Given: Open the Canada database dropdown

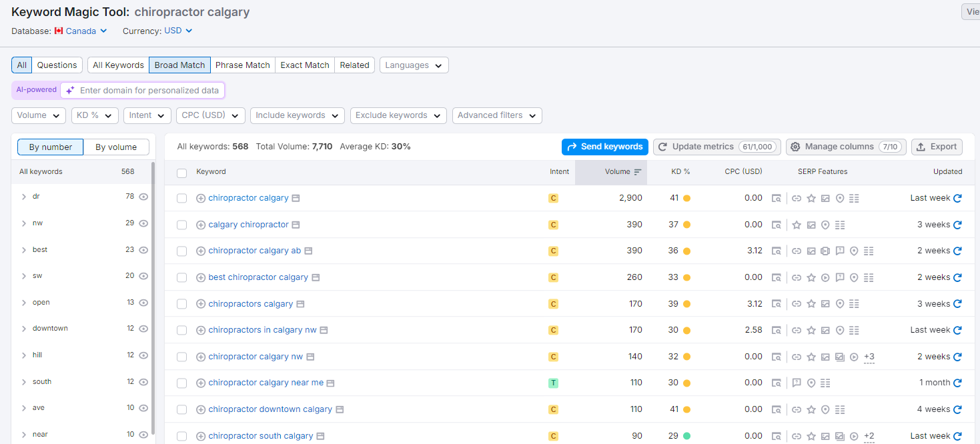Looking at the screenshot, I should (81, 31).
